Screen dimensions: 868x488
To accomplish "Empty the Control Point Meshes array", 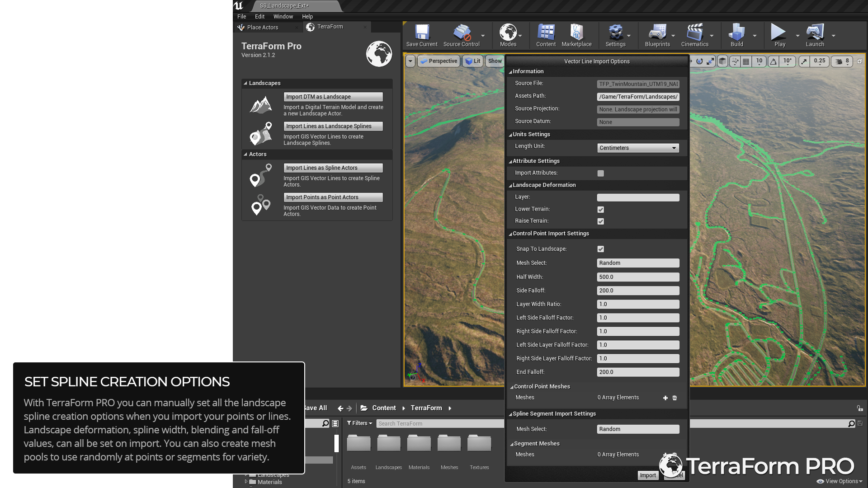I will pos(675,398).
